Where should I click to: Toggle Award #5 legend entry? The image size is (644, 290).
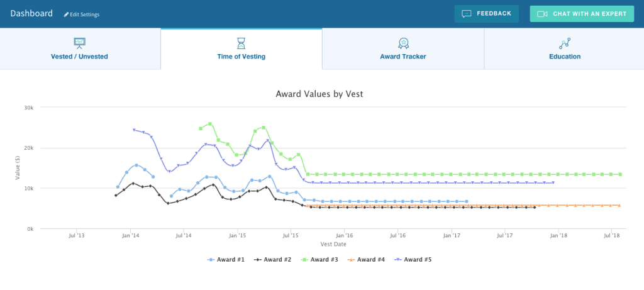(x=413, y=260)
